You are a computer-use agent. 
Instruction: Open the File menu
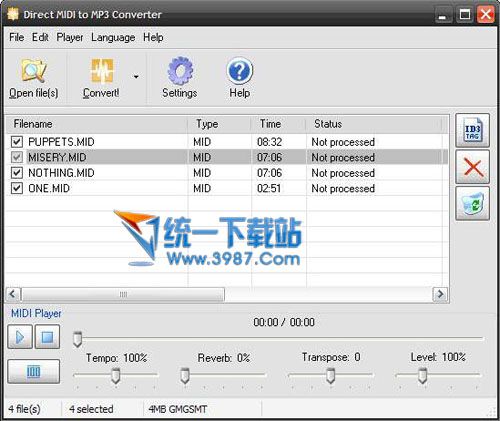(x=16, y=37)
